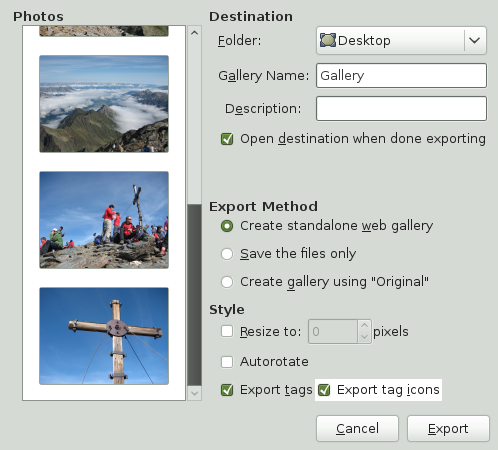Click the Gallery Name input field

pos(401,76)
